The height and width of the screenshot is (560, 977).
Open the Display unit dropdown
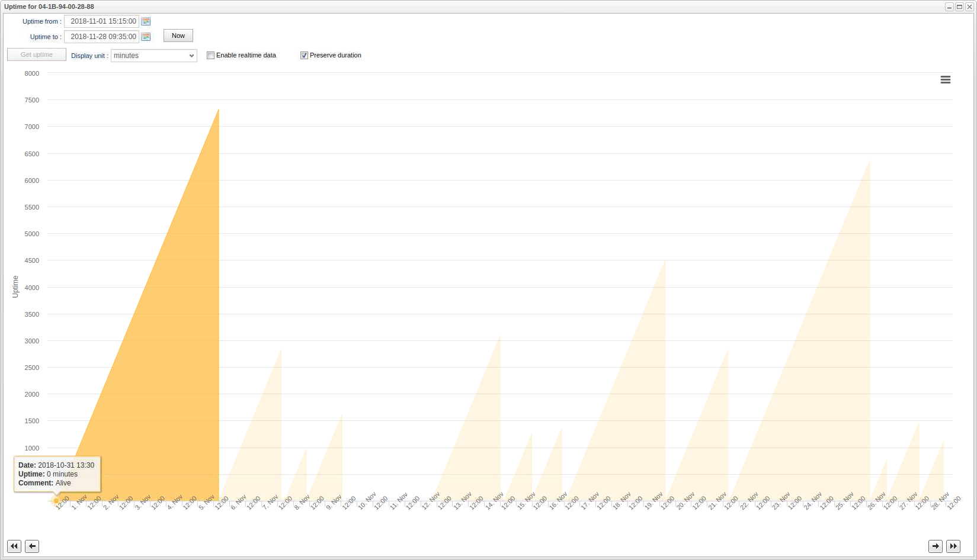[x=153, y=56]
